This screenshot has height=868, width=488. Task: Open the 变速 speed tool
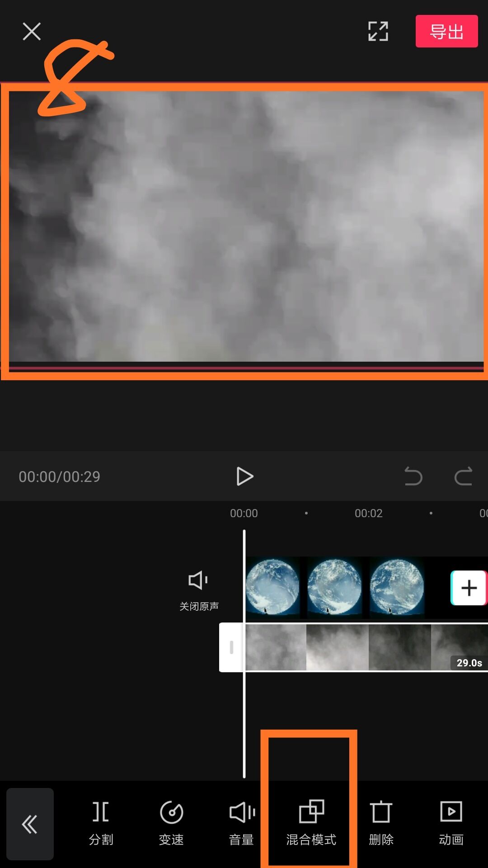pos(171,823)
